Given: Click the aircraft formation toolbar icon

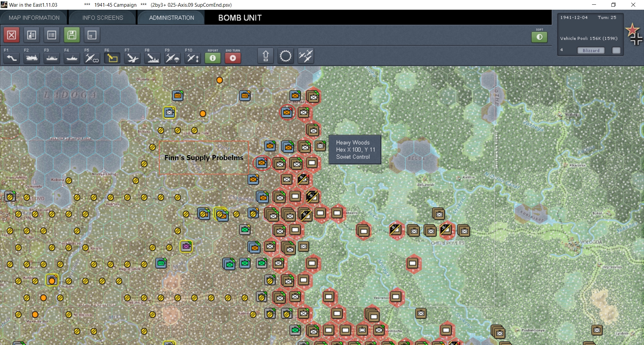Looking at the screenshot, I should click(x=306, y=56).
